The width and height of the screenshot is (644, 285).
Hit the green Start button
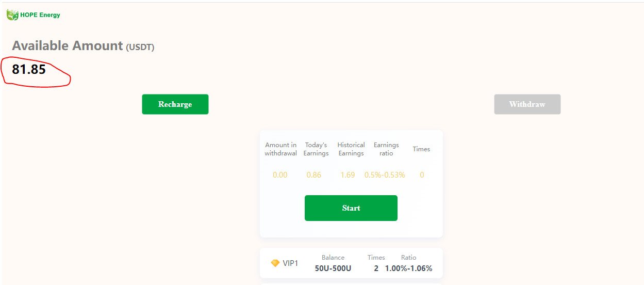pyautogui.click(x=351, y=208)
